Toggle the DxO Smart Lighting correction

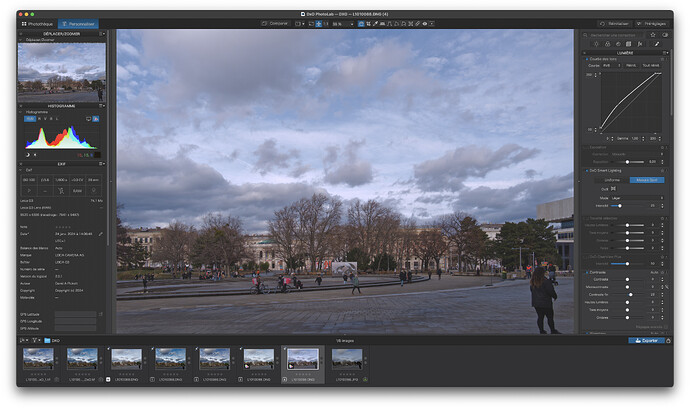coord(587,170)
